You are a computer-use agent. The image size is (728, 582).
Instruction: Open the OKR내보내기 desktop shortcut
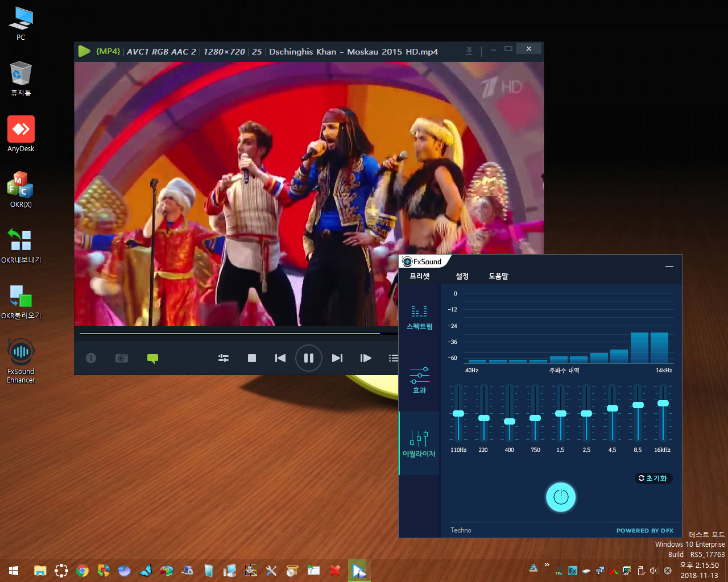pos(21,246)
